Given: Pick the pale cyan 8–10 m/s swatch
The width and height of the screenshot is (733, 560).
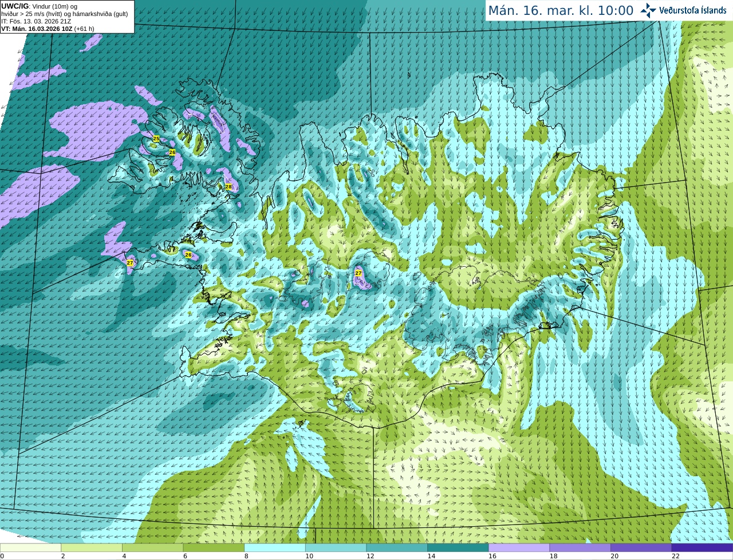Looking at the screenshot, I should (x=275, y=547).
